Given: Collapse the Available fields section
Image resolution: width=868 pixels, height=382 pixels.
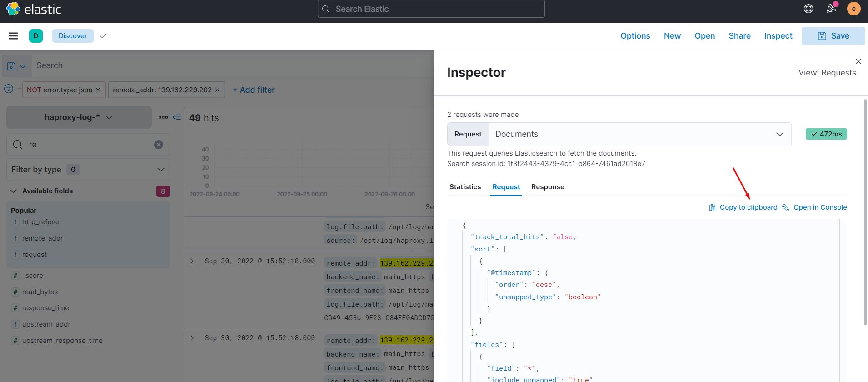Looking at the screenshot, I should coord(14,191).
